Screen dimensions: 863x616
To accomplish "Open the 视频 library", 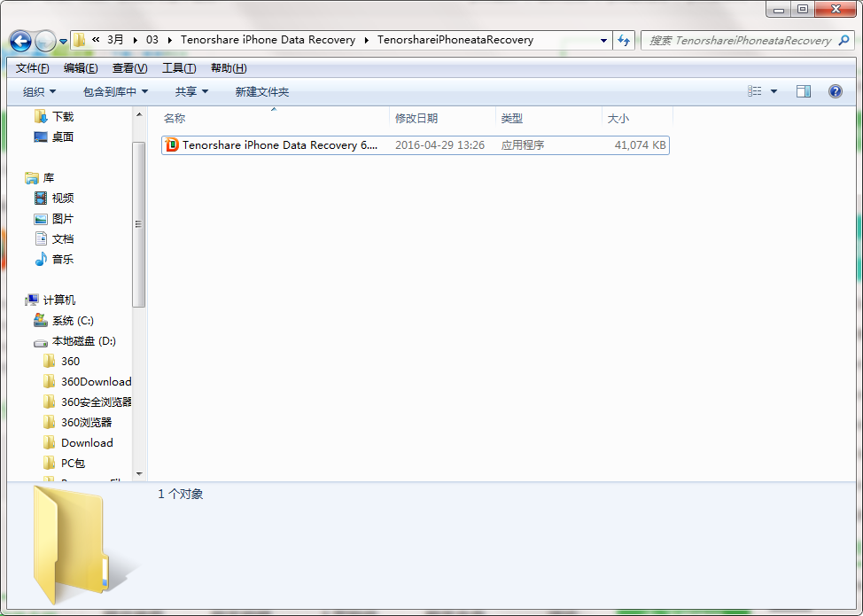I will (x=63, y=199).
